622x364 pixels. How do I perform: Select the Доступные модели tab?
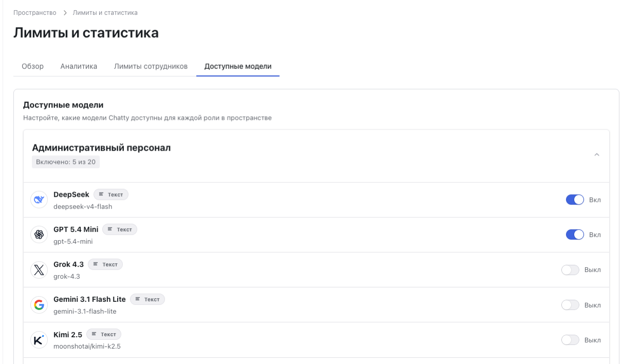(x=238, y=66)
